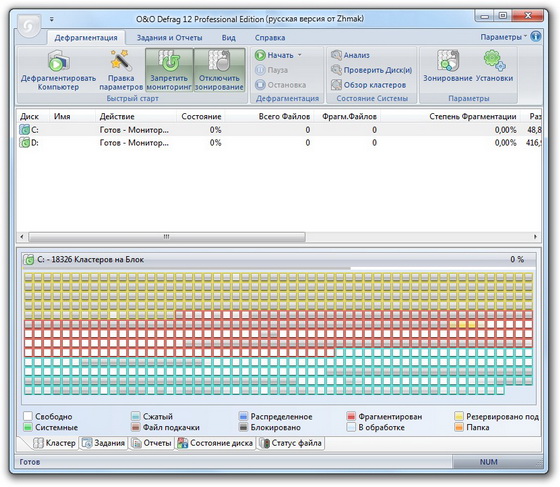The width and height of the screenshot is (560, 487).
Task: Open Обзор кластеров
Action: coord(369,85)
